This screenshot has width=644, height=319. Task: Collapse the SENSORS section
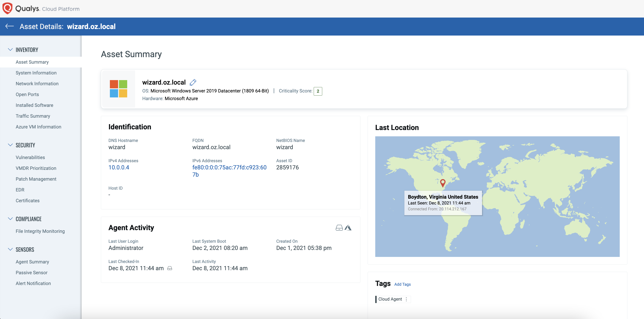[10, 249]
